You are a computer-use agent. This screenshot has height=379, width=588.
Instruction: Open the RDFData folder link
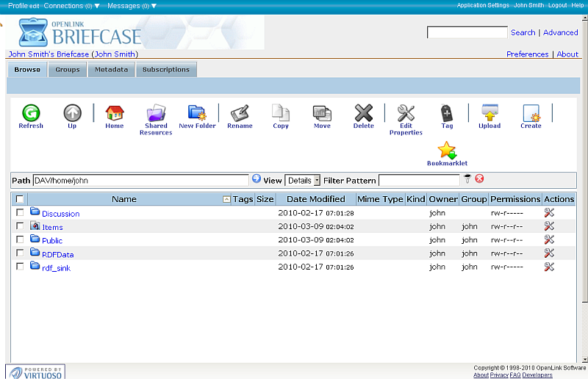57,255
